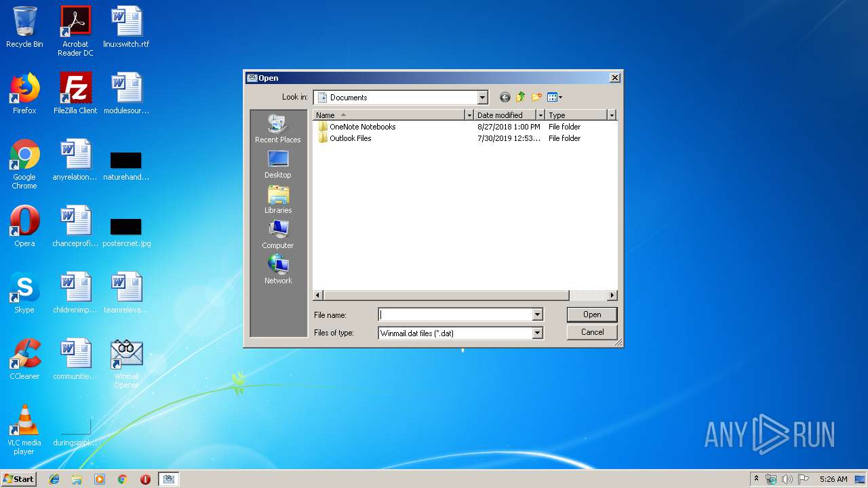868x488 pixels.
Task: Select Opera desktop shortcut
Action: (x=24, y=227)
